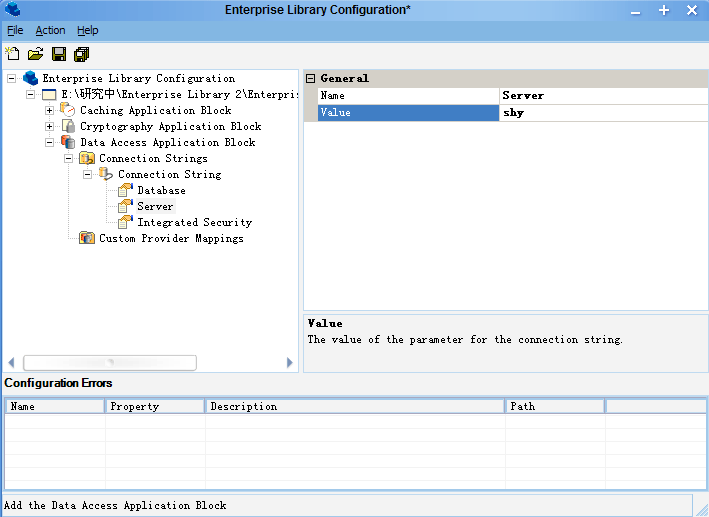Click the Name property row label

[408, 96]
